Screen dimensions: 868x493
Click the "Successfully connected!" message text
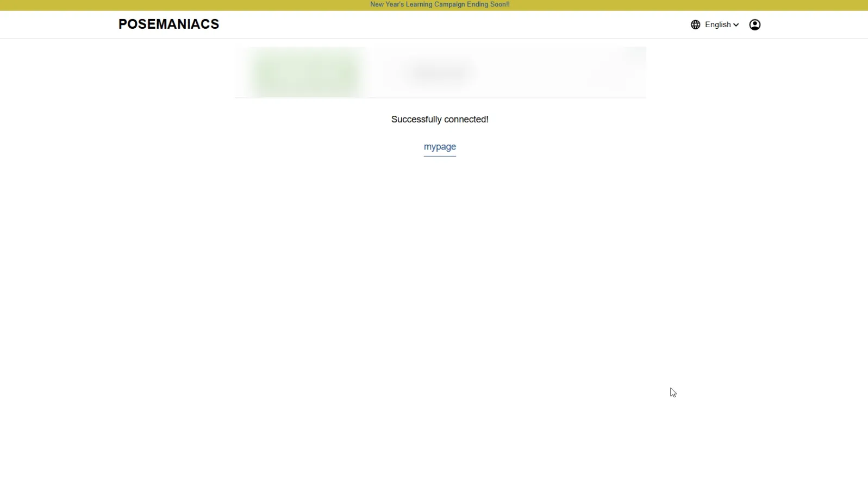(x=440, y=120)
